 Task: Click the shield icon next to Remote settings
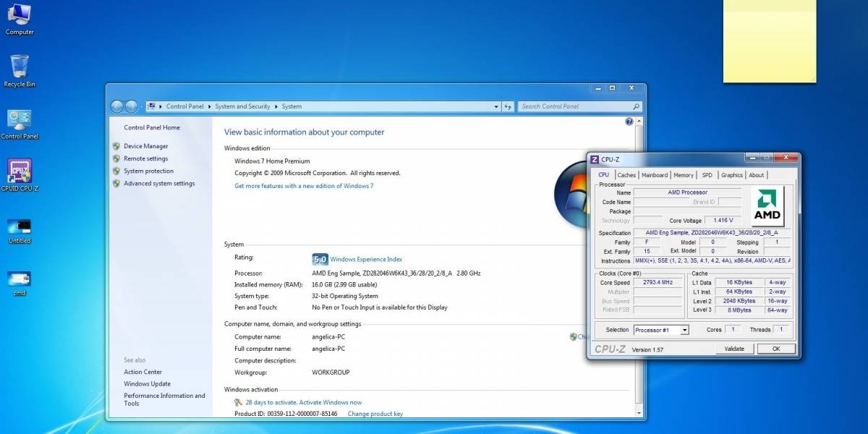pyautogui.click(x=116, y=158)
